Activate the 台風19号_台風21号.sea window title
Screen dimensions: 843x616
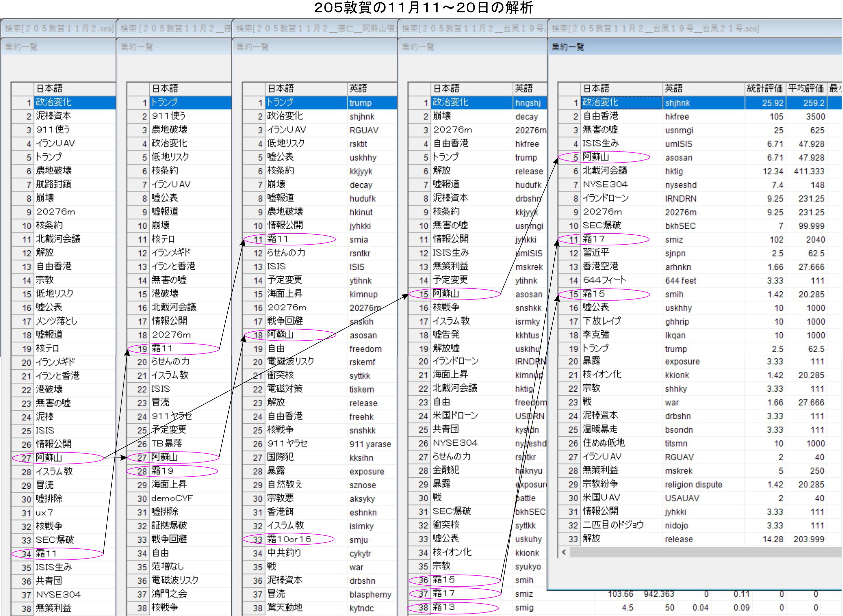tap(655, 29)
